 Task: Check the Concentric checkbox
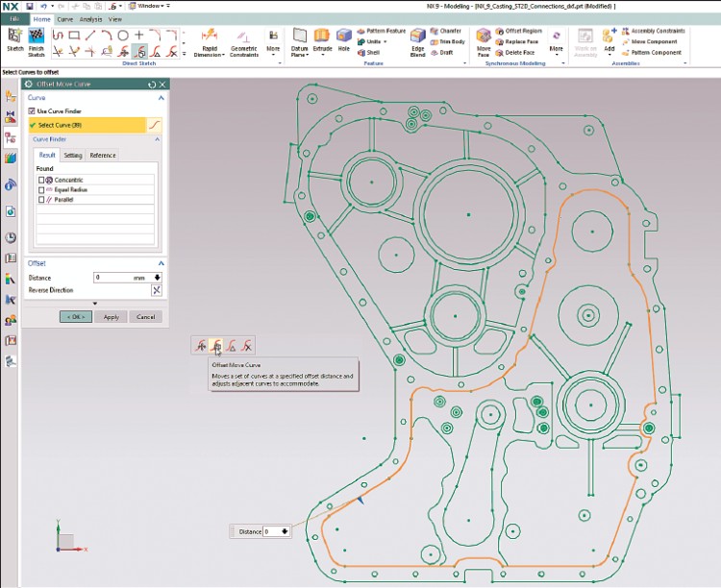coord(41,180)
